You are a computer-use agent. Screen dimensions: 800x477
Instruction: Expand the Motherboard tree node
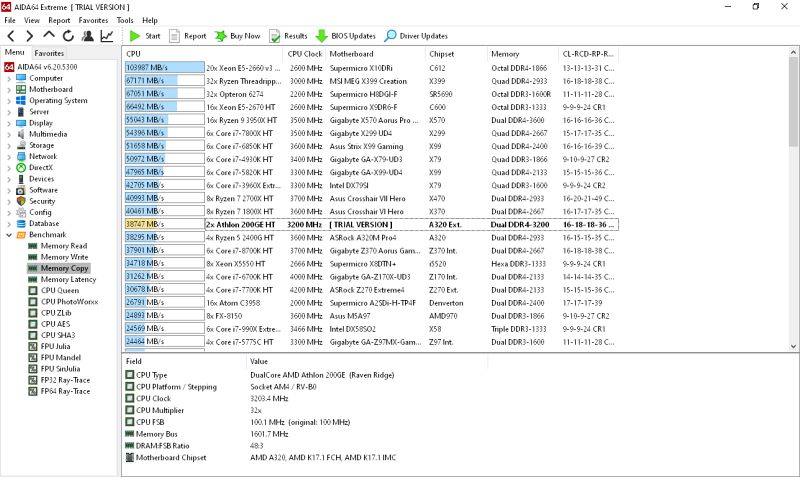[x=9, y=90]
